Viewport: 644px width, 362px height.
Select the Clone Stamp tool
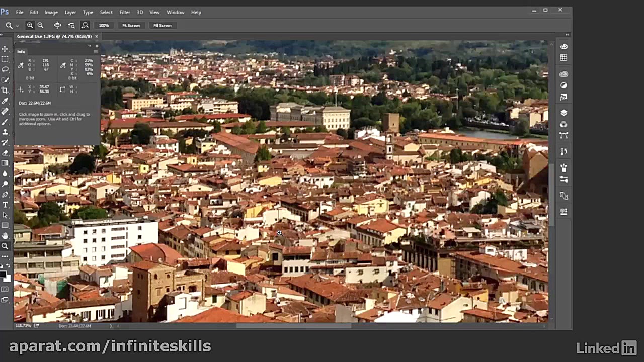click(5, 132)
